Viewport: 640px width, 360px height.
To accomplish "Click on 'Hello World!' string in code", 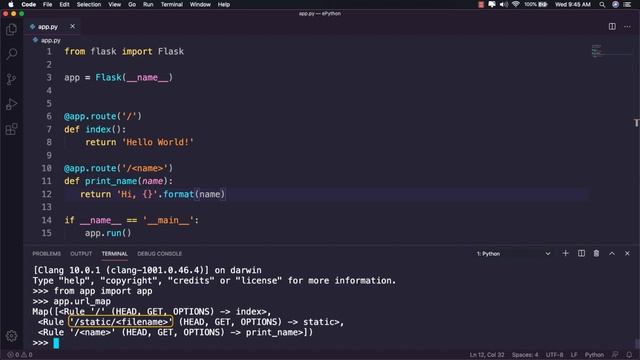I will [158, 142].
